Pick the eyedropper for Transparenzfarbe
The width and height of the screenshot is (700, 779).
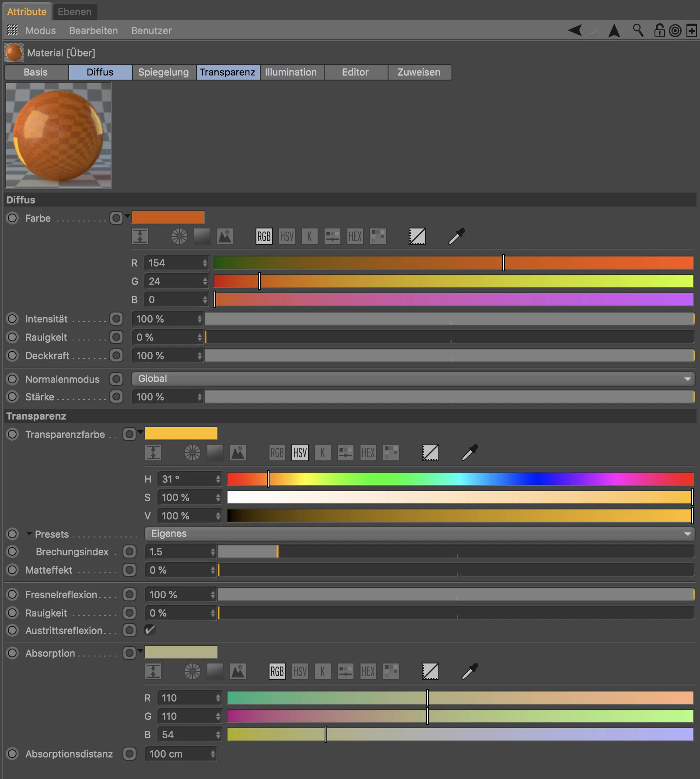pos(470,452)
